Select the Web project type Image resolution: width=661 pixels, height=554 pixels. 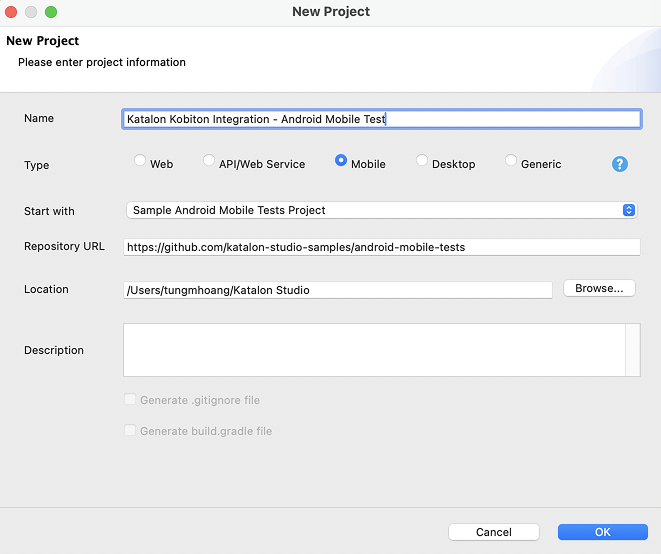(x=140, y=160)
